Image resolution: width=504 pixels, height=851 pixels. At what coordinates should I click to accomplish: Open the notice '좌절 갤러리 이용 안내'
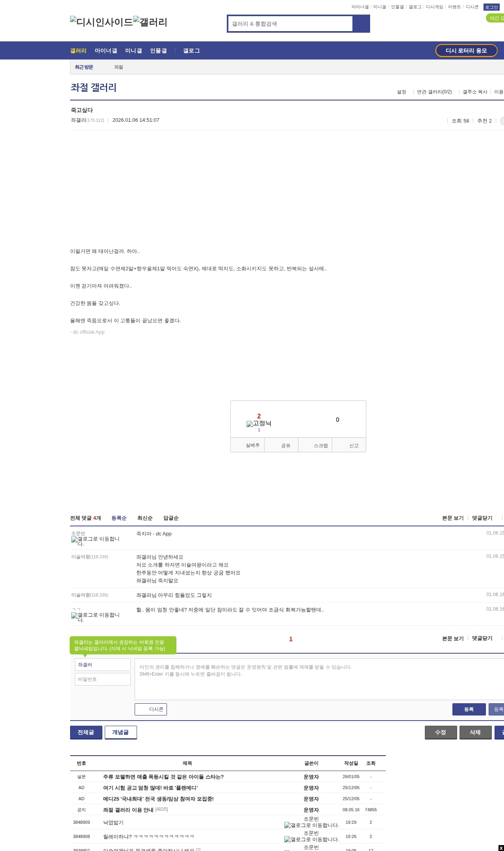pos(128,810)
